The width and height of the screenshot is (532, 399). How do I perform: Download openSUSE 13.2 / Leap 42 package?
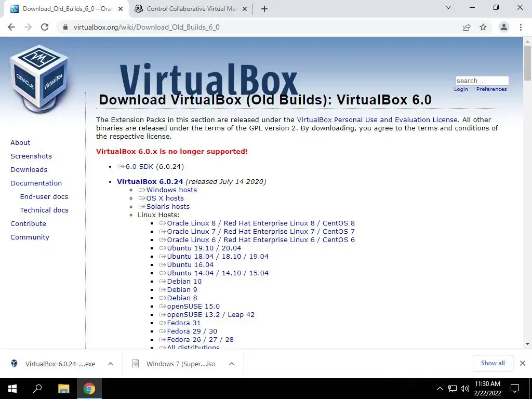click(x=210, y=314)
